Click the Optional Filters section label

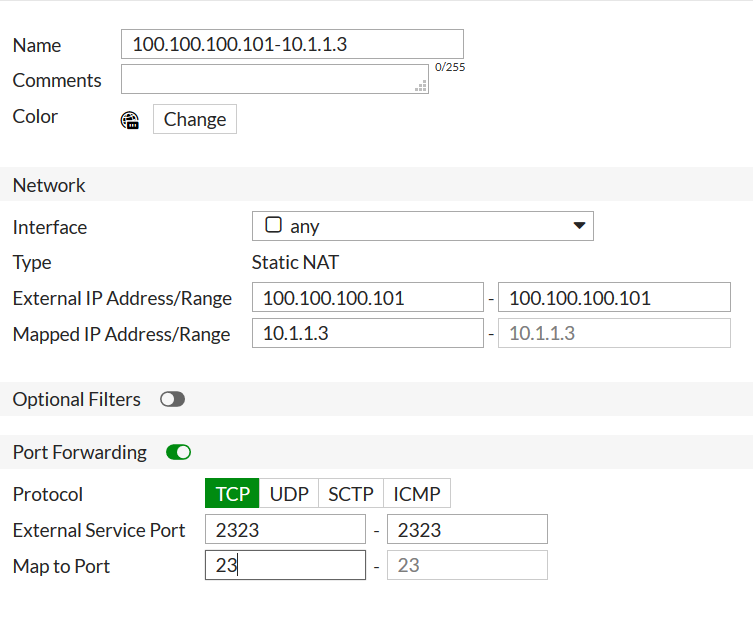pos(76,399)
